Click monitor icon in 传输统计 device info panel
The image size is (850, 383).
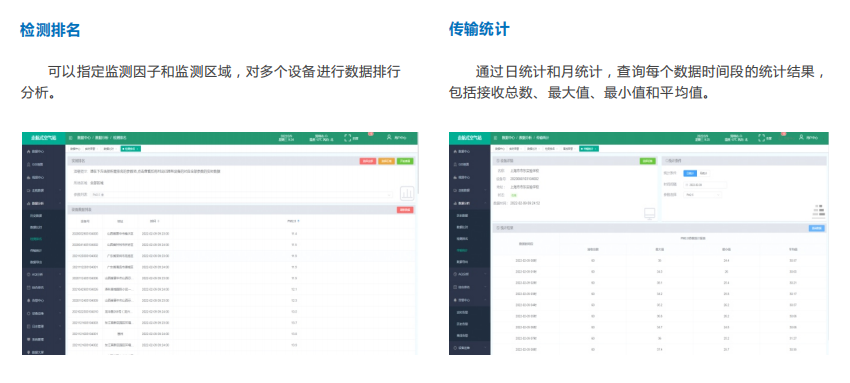pos(649,213)
